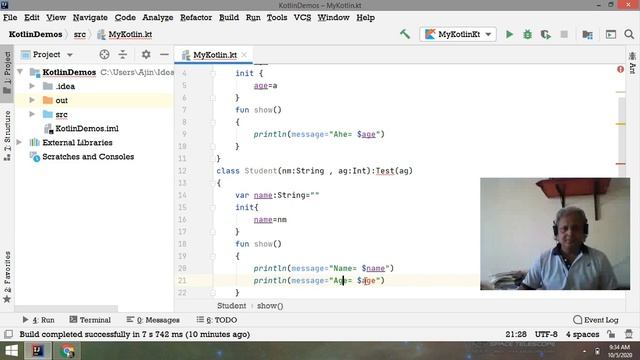Click the locate current file target icon

[x=104, y=54]
